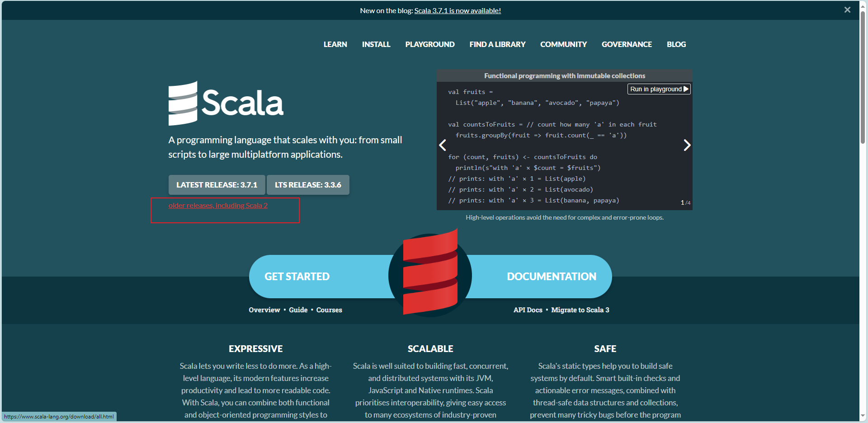Click the page's vertical scrollbar thumb
868x423 pixels.
[x=863, y=77]
